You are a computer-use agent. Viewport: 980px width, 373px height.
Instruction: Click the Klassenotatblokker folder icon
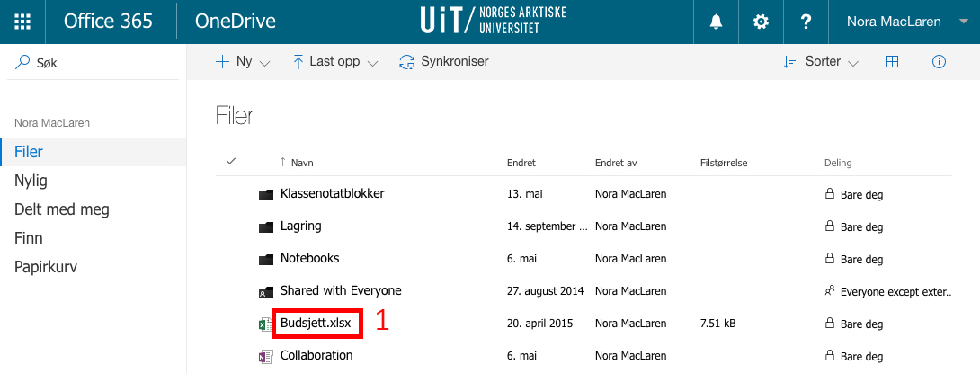coord(264,194)
